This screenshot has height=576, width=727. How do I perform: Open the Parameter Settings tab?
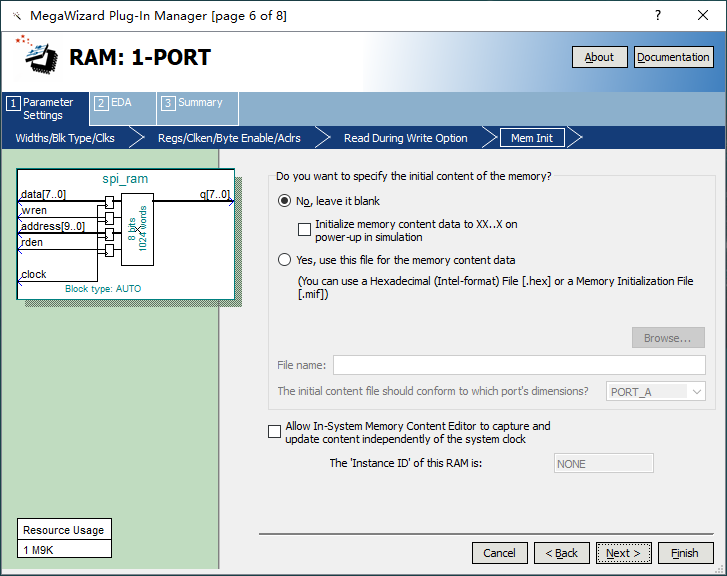pos(45,109)
